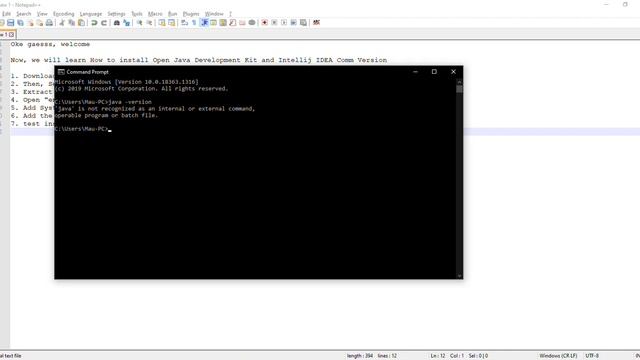Click 'not recognized as an internal' error line
Image resolution: width=640 pixels, height=360 pixels.
pos(155,109)
